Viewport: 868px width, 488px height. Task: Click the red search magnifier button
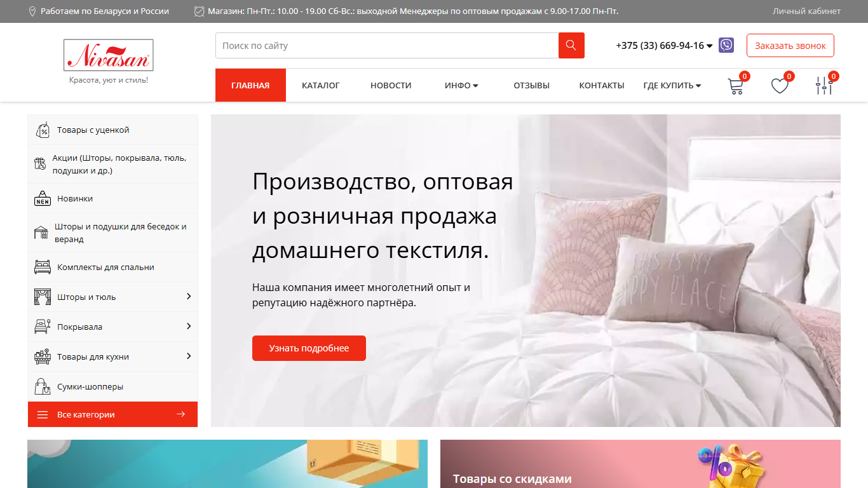coord(571,46)
